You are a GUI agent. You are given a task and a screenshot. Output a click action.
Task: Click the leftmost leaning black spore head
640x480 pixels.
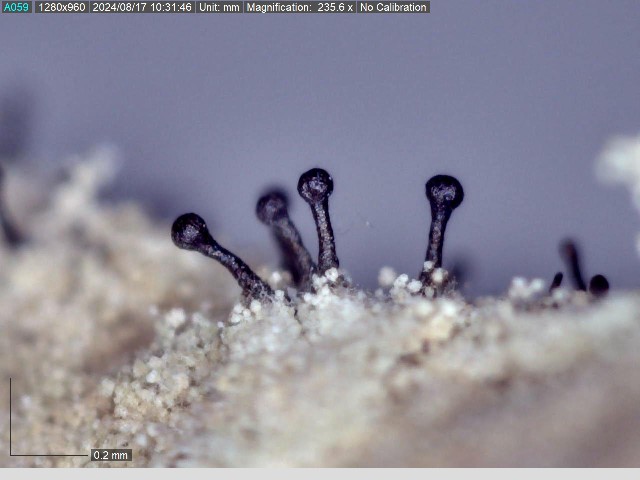point(188,231)
